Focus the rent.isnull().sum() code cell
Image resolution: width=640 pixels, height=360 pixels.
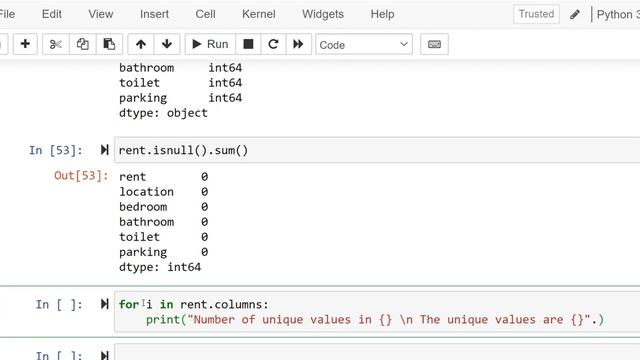[x=377, y=150]
